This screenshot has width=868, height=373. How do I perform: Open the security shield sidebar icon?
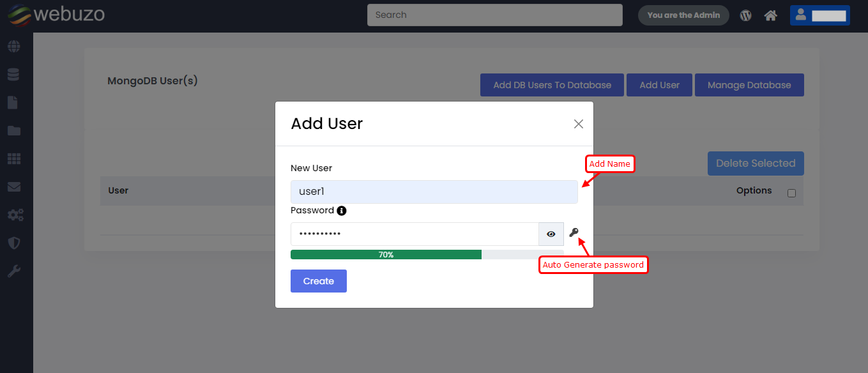pos(13,243)
